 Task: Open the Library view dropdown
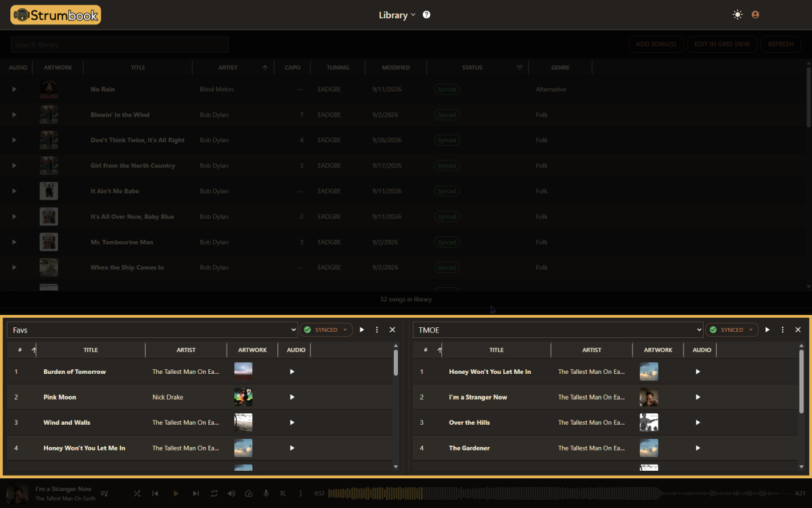(397, 15)
